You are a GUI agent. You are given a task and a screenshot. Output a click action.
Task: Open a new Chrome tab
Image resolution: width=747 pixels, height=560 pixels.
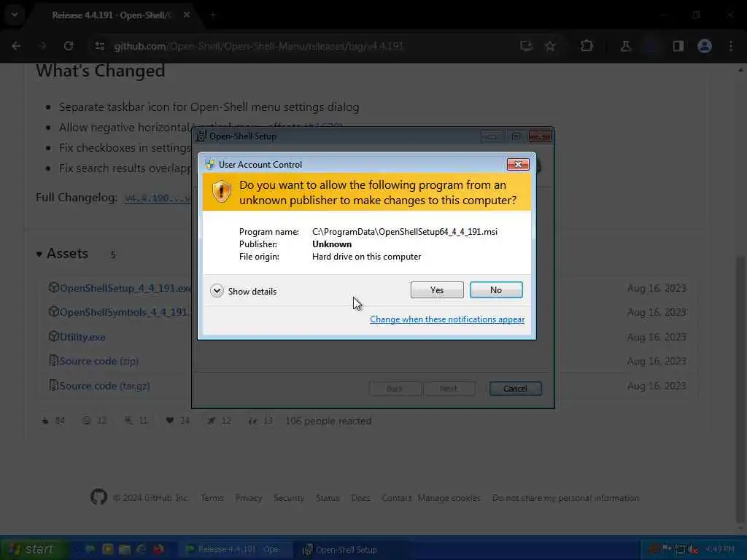214,15
